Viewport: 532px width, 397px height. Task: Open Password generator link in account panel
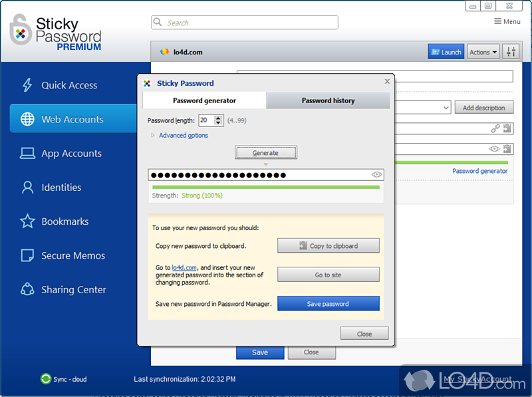coord(479,171)
